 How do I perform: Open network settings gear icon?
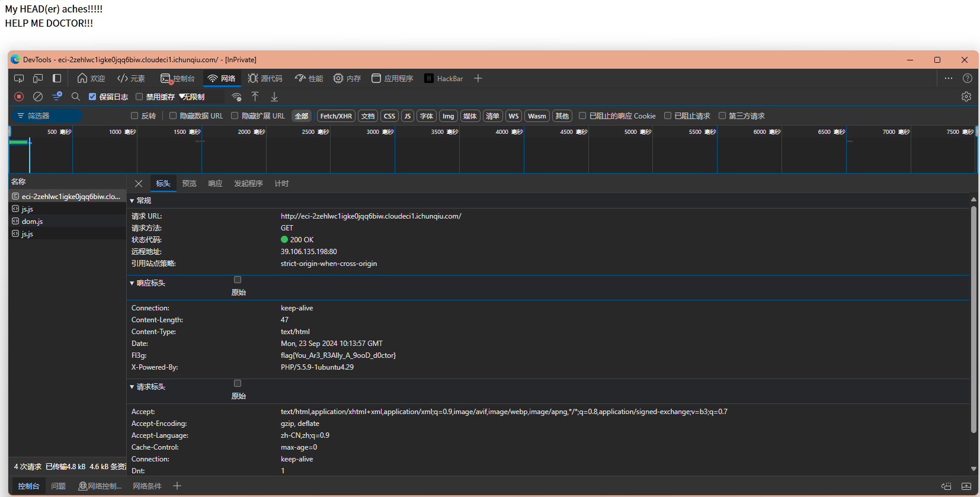pyautogui.click(x=966, y=97)
